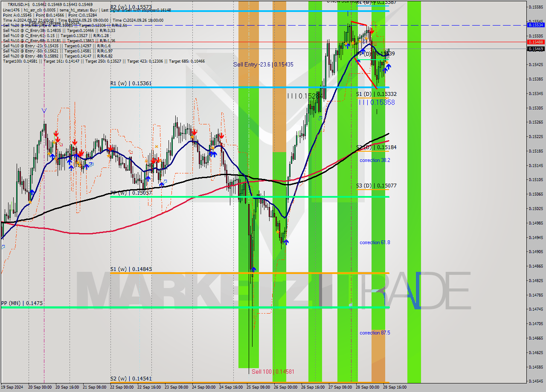
Task: Select the 'Target100: 0.14581' targets line
Action: tap(104, 61)
